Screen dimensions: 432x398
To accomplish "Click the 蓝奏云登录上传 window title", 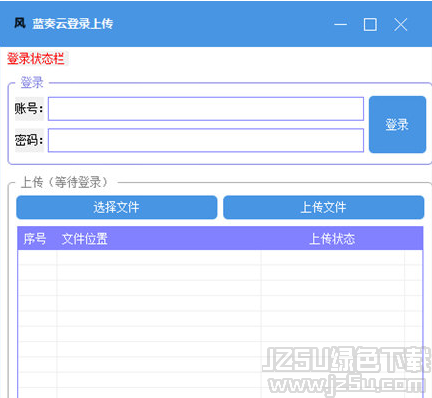I will tap(73, 24).
